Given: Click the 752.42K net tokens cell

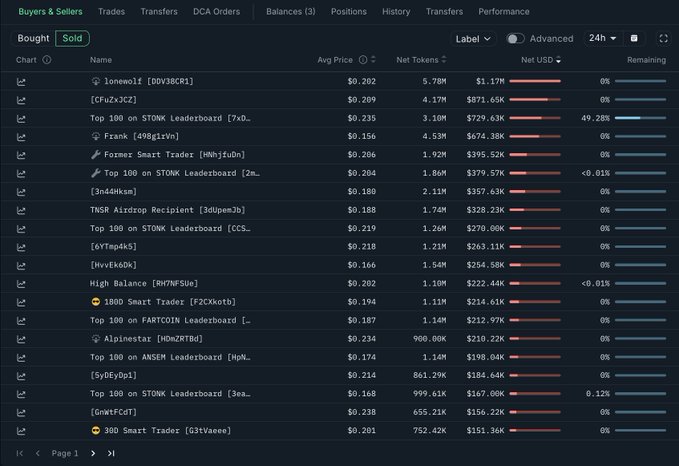Looking at the screenshot, I should coord(429,430).
